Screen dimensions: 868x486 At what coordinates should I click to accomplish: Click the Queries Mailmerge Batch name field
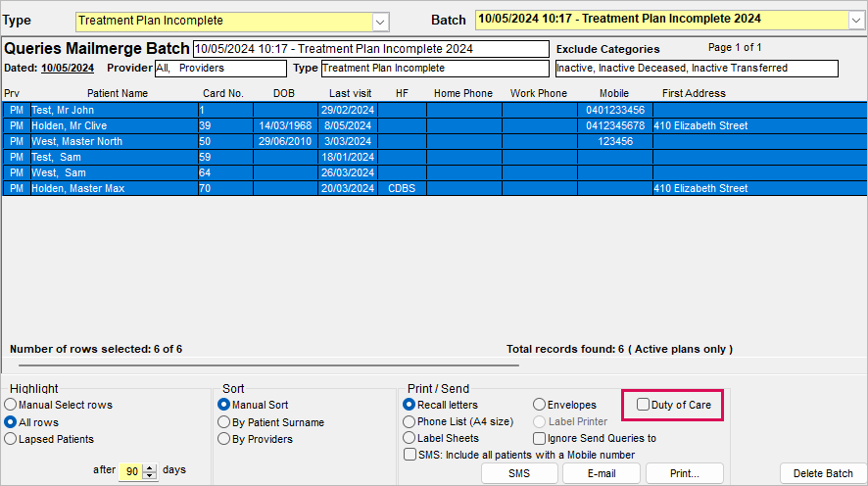click(x=371, y=49)
